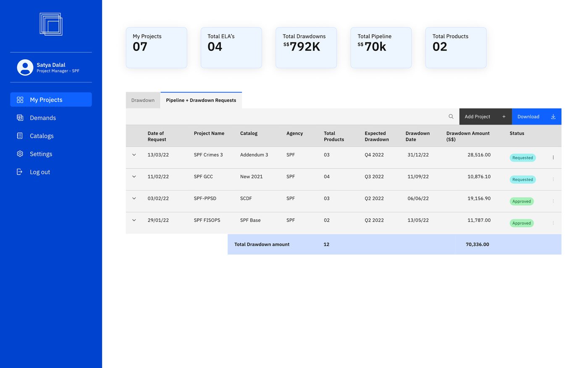Click the Approved status badge for SPF FISOPS
Viewport: 588px width, 368px height.
[x=522, y=223]
